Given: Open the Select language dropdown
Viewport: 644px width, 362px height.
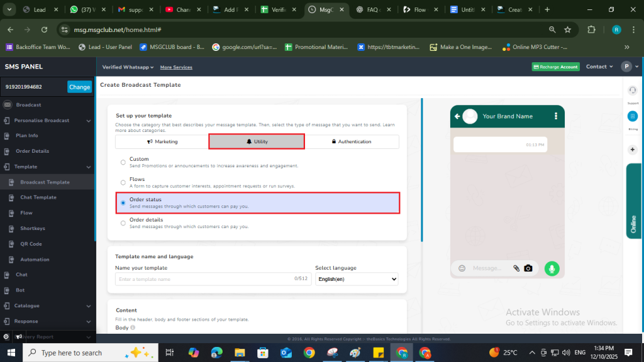Looking at the screenshot, I should (x=357, y=279).
